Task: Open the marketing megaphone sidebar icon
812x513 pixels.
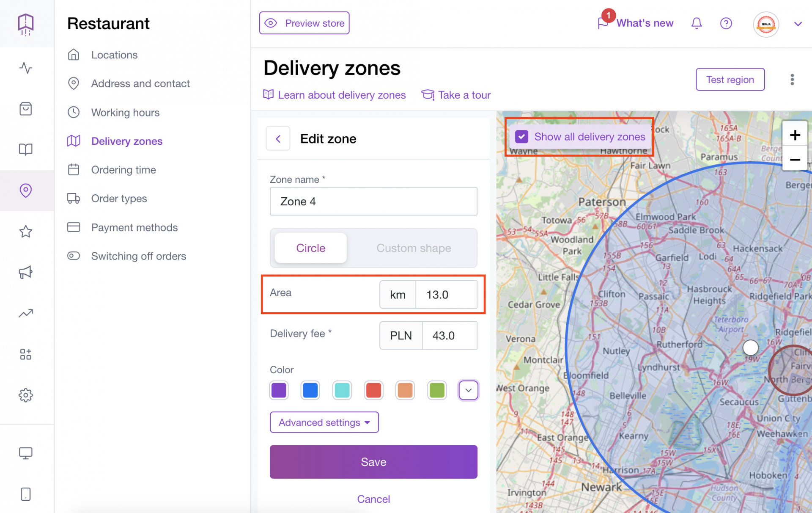Action: click(x=25, y=272)
